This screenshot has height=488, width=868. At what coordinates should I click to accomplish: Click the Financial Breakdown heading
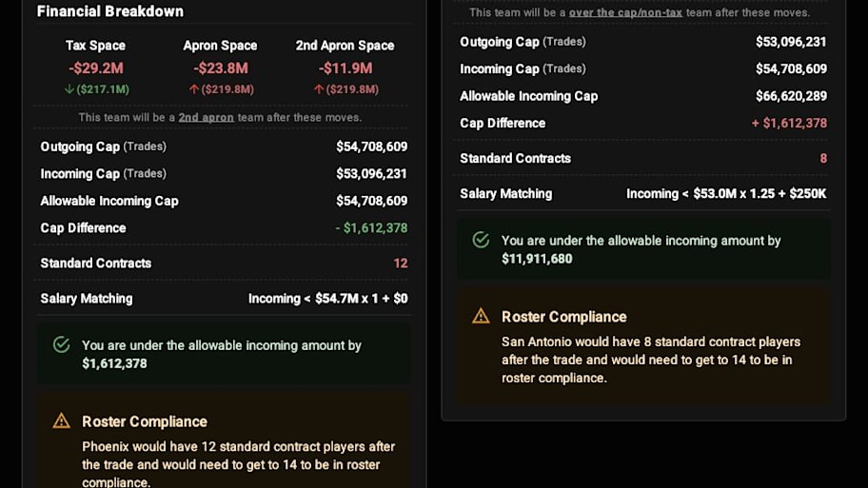click(x=110, y=11)
